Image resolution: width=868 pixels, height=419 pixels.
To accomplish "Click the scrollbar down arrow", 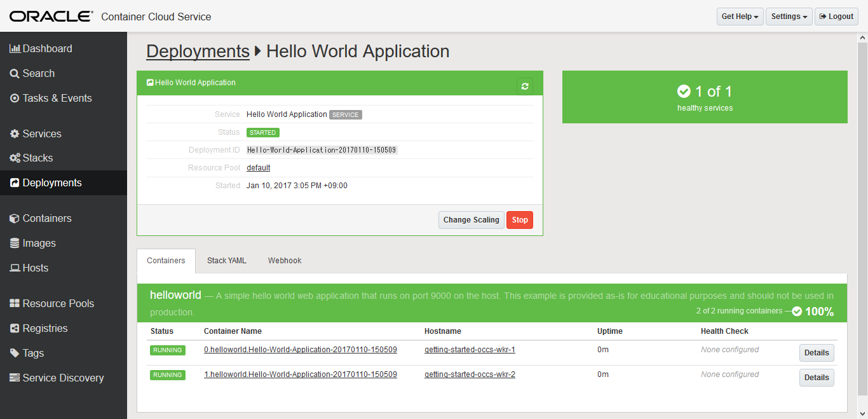I will tap(862, 415).
